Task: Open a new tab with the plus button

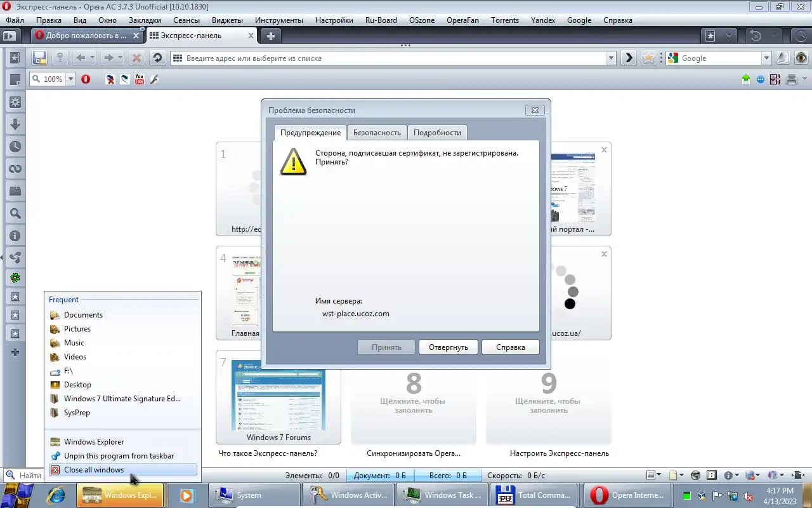Action: [x=271, y=36]
